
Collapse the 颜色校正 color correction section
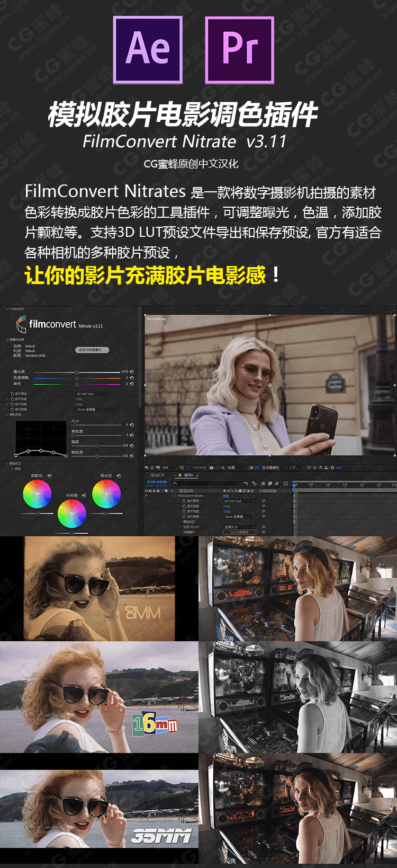pos(7,463)
